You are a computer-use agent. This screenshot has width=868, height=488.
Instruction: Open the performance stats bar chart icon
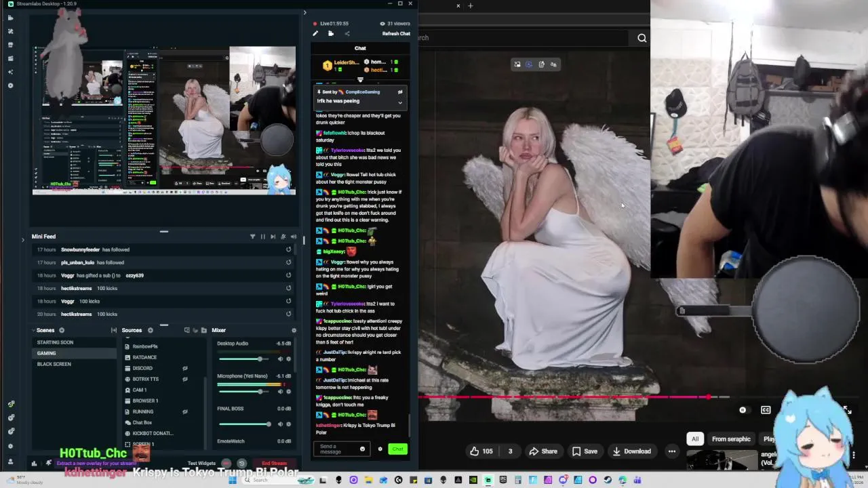coord(34,464)
